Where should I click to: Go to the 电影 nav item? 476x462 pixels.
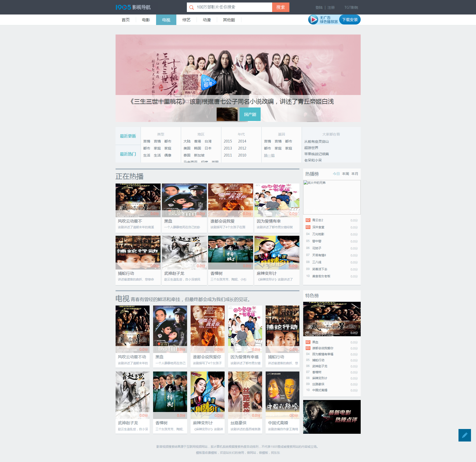coord(146,20)
